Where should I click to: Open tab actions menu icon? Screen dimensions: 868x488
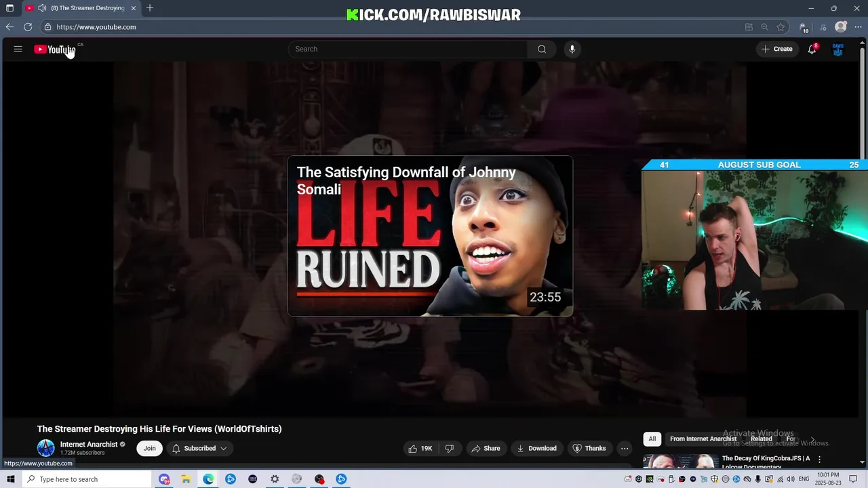(x=9, y=8)
